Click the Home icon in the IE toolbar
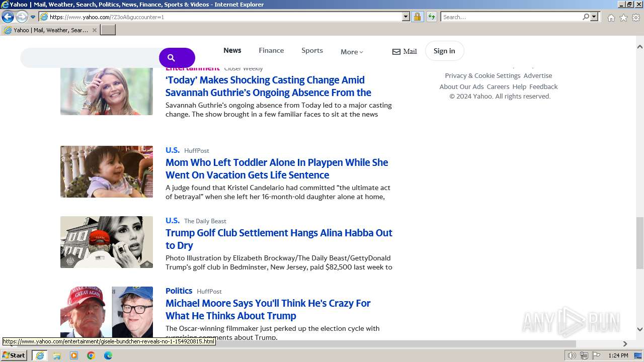 click(x=611, y=18)
